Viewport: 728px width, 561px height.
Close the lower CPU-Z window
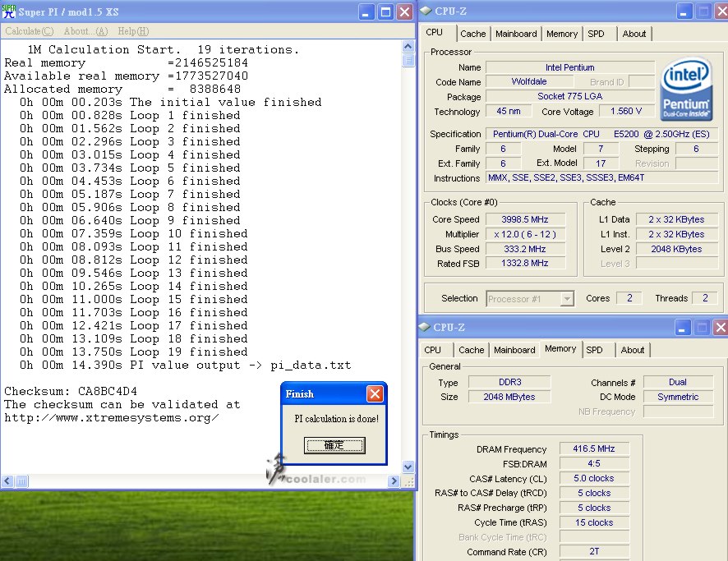click(720, 328)
